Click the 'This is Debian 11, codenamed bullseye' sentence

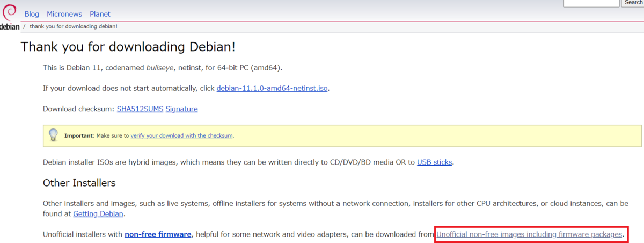[x=163, y=68]
